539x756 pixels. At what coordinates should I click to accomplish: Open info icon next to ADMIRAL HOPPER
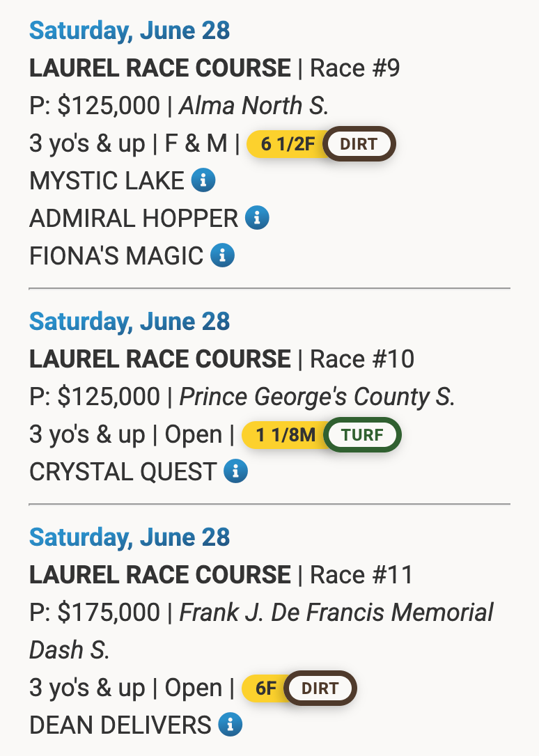(x=257, y=218)
